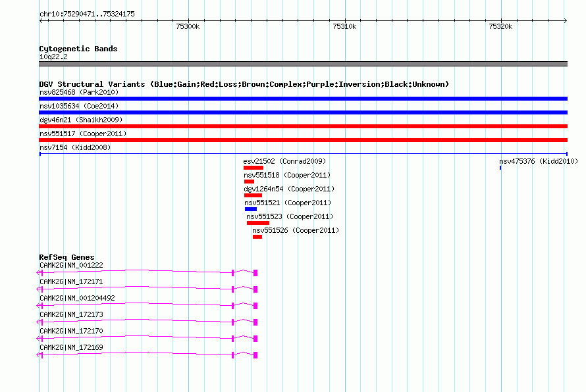586x392 pixels.
Task: Click the last exon block of CAMK2G NM_001222
Action: pos(255,273)
